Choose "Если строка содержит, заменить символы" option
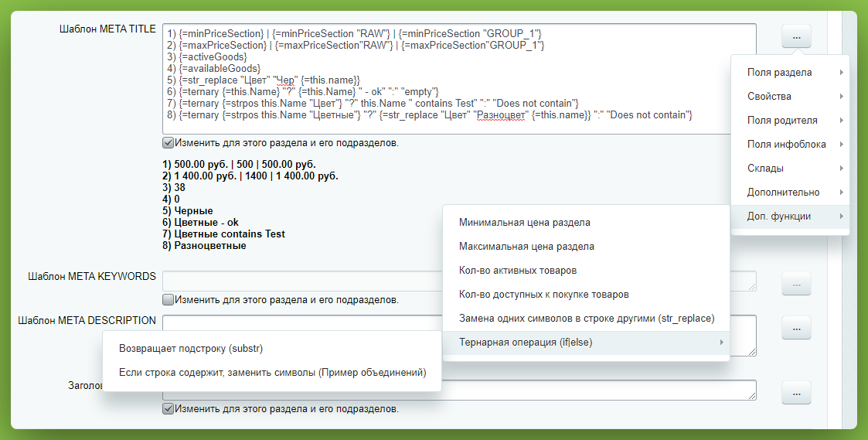Viewport: 868px width, 440px height. click(x=272, y=373)
